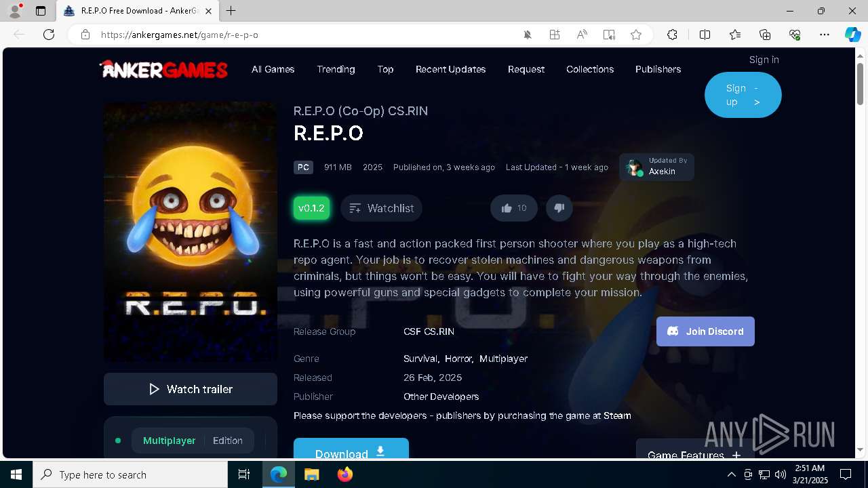Open the Top games page
This screenshot has width=868, height=488.
pyautogui.click(x=385, y=69)
